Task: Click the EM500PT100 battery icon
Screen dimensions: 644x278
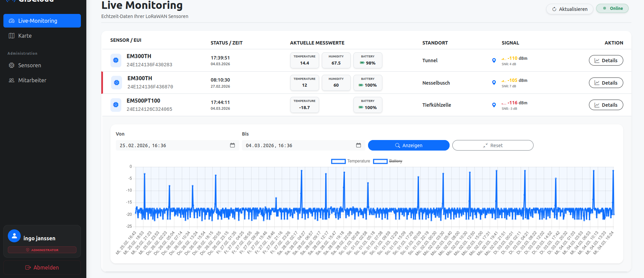Action: coord(361,108)
